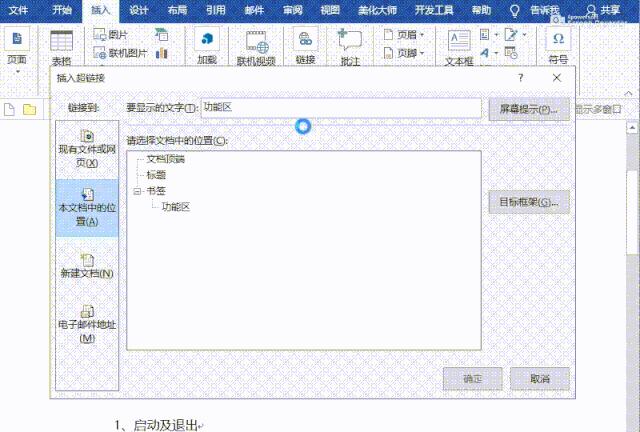This screenshot has height=432, width=640.
Task: Switch to the 美化大师 tab
Action: [377, 10]
